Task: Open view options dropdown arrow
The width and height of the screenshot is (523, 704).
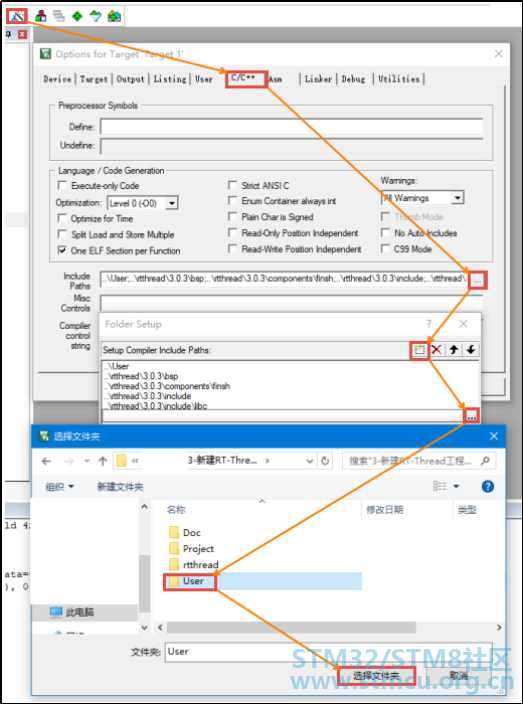Action: pos(457,487)
